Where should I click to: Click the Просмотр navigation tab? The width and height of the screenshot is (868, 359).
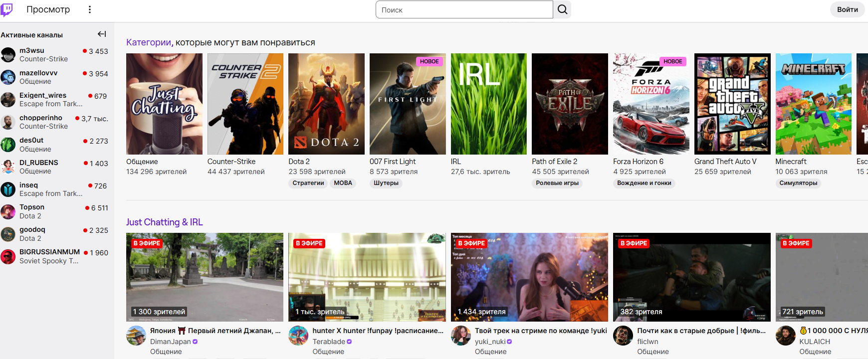click(x=48, y=9)
